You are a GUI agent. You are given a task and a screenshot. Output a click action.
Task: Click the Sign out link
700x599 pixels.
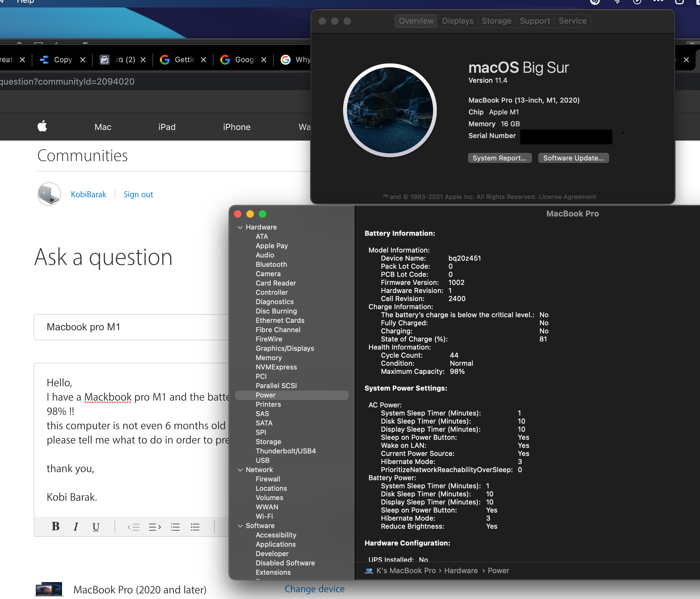[x=138, y=194]
